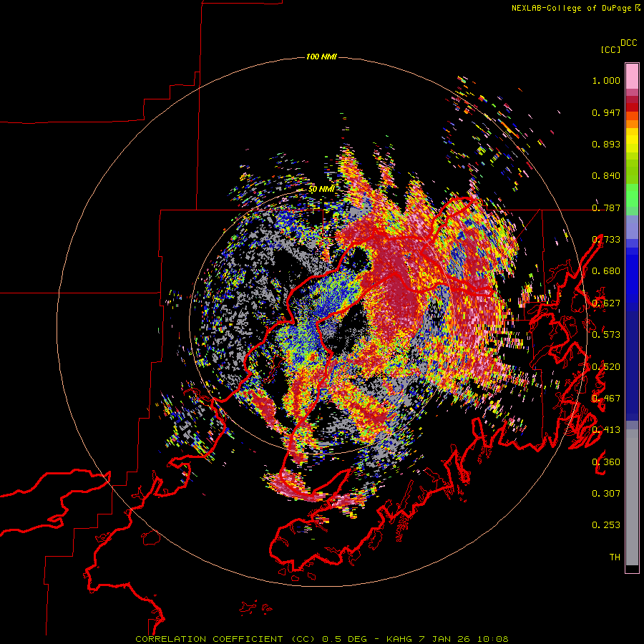This screenshot has width=644, height=644.
Task: Click the 0.733 scale value
Action: pos(606,240)
